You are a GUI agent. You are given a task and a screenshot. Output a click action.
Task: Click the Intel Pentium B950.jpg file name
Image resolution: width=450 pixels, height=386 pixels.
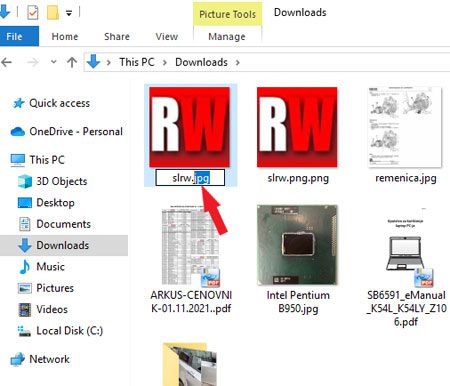(x=298, y=302)
